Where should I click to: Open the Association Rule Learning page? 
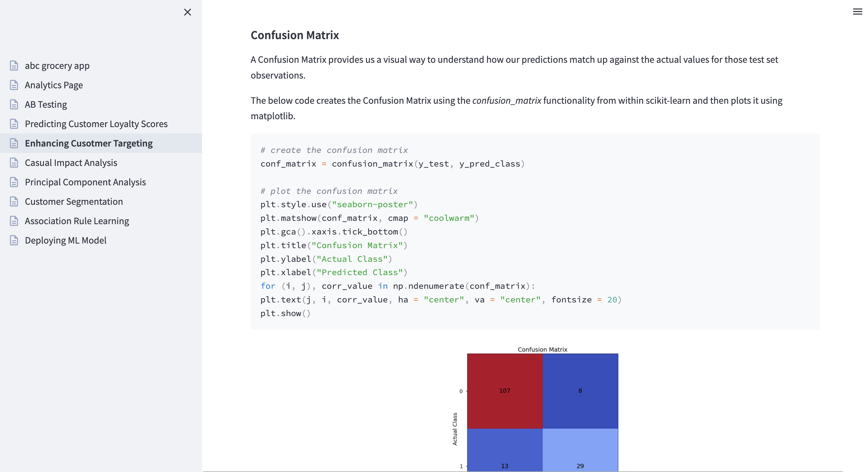(77, 221)
